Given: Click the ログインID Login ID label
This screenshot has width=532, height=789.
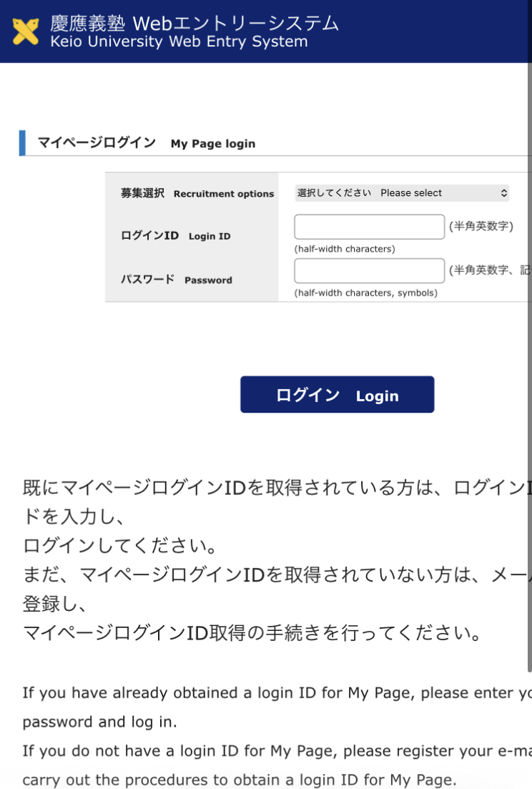Looking at the screenshot, I should coord(176,236).
